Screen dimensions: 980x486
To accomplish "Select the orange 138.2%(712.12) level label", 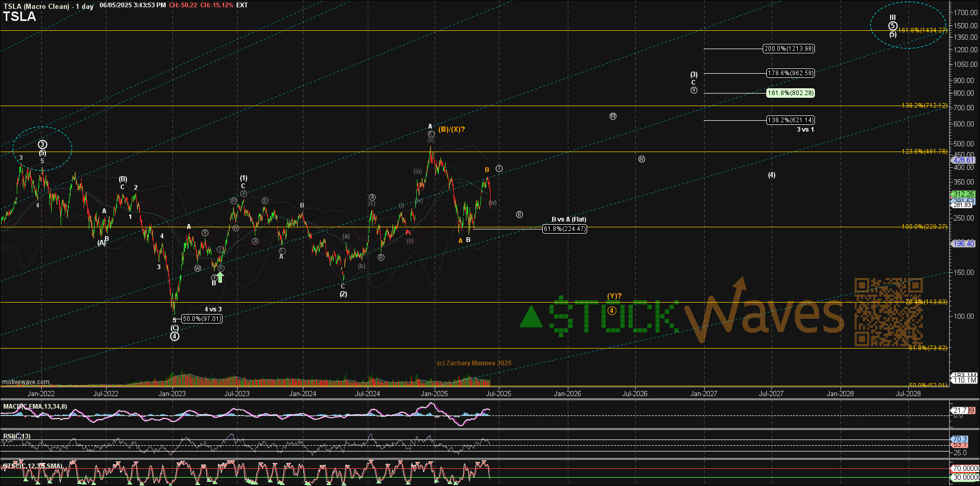I will (924, 106).
